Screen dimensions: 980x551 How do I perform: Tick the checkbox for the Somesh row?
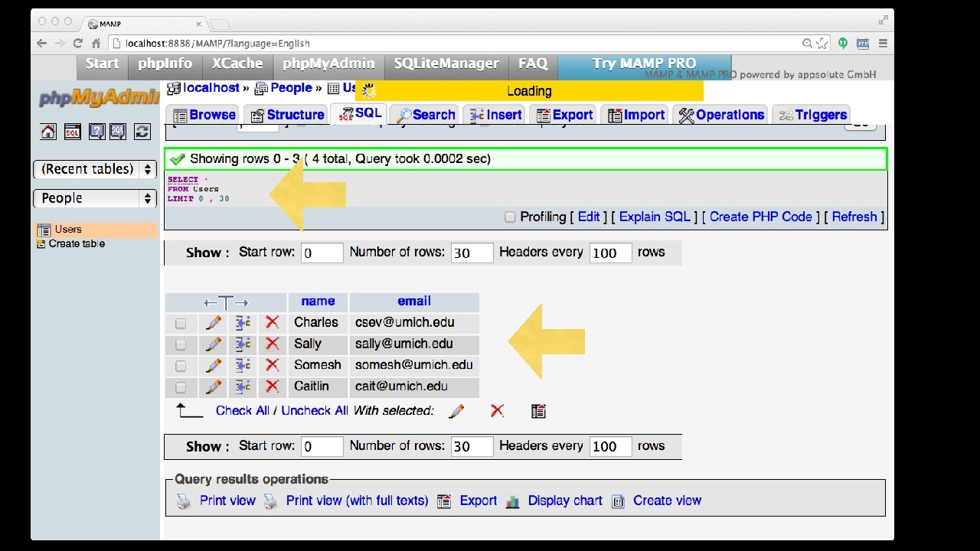181,367
